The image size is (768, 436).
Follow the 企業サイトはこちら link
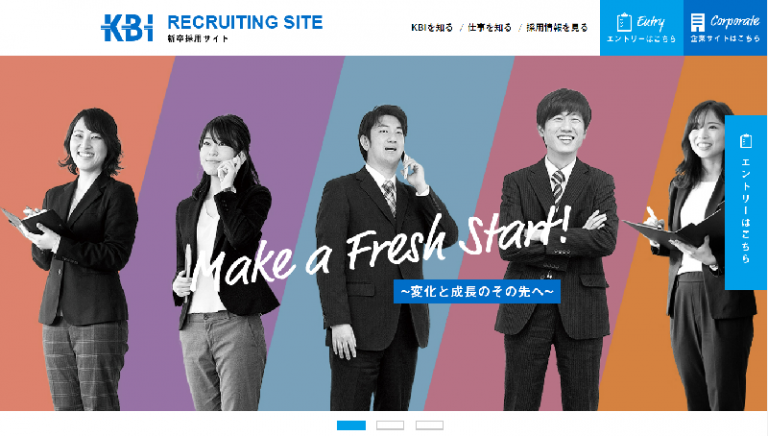(x=725, y=39)
